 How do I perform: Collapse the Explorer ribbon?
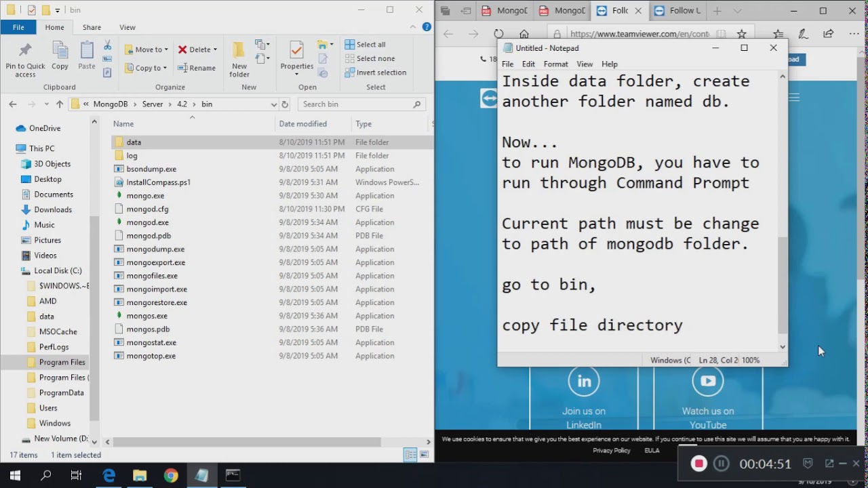[414, 27]
